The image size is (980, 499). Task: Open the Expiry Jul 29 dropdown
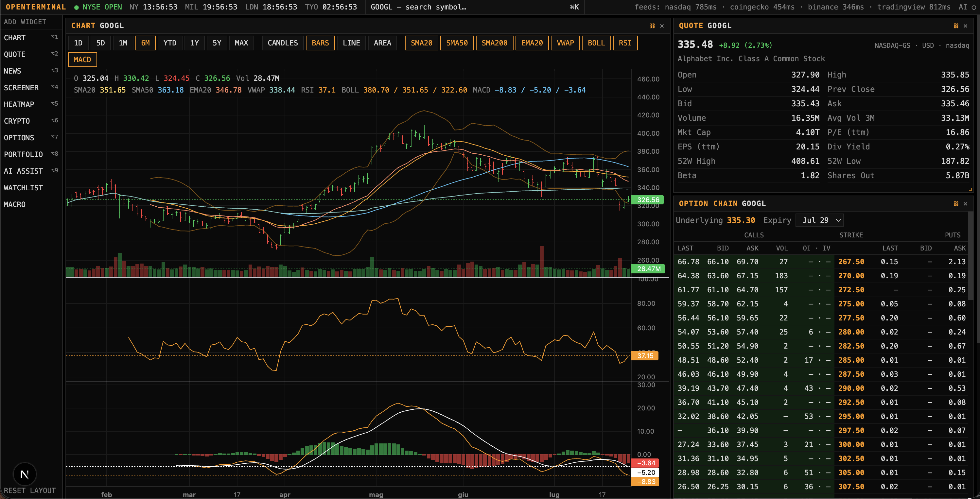click(x=819, y=220)
